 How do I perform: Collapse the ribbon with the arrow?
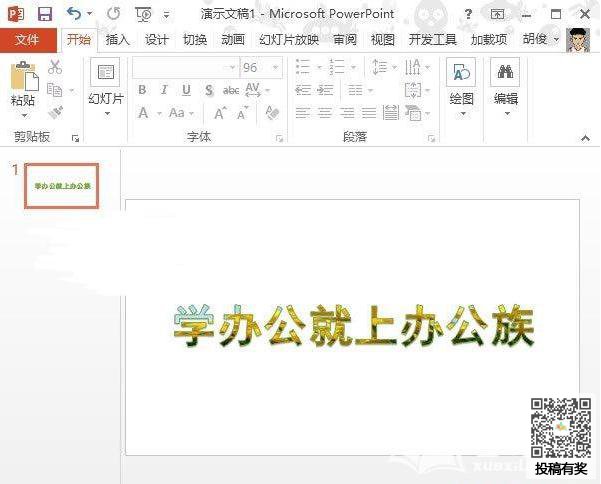[585, 138]
